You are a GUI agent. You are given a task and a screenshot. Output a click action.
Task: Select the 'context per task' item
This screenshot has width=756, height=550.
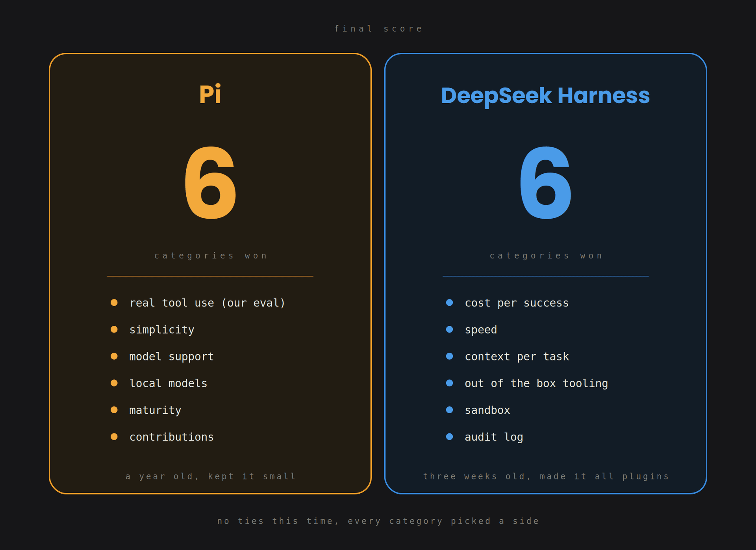tap(517, 356)
